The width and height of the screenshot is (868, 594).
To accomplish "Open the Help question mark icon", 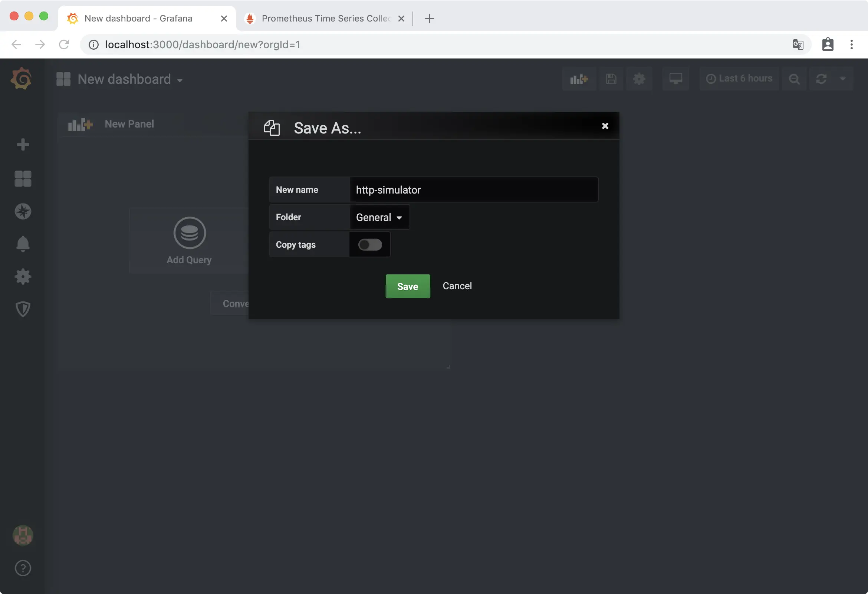I will (x=23, y=568).
